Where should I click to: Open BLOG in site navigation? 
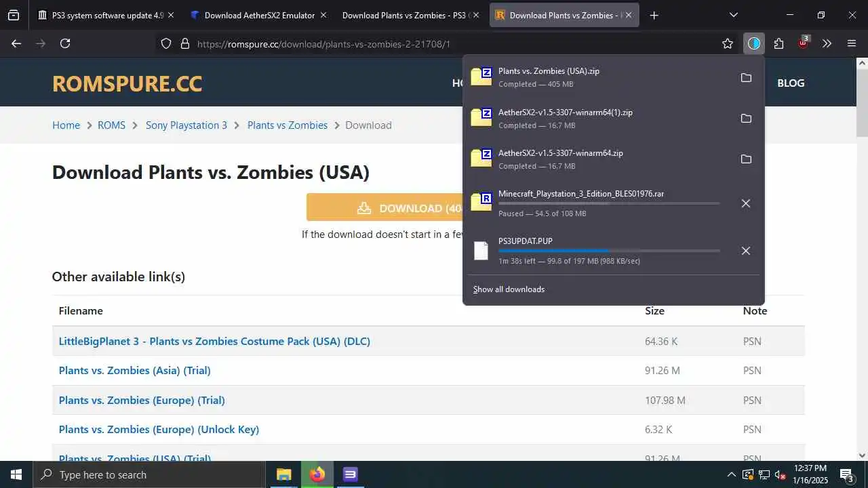[791, 83]
